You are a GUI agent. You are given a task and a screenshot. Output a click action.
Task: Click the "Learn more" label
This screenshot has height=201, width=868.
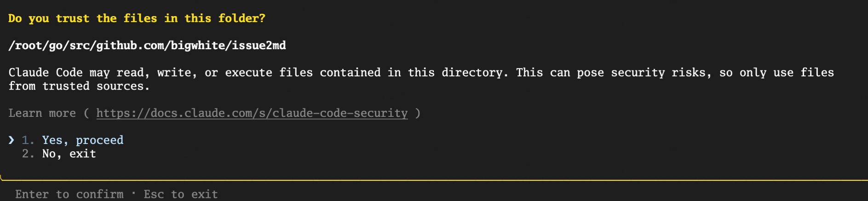click(42, 113)
